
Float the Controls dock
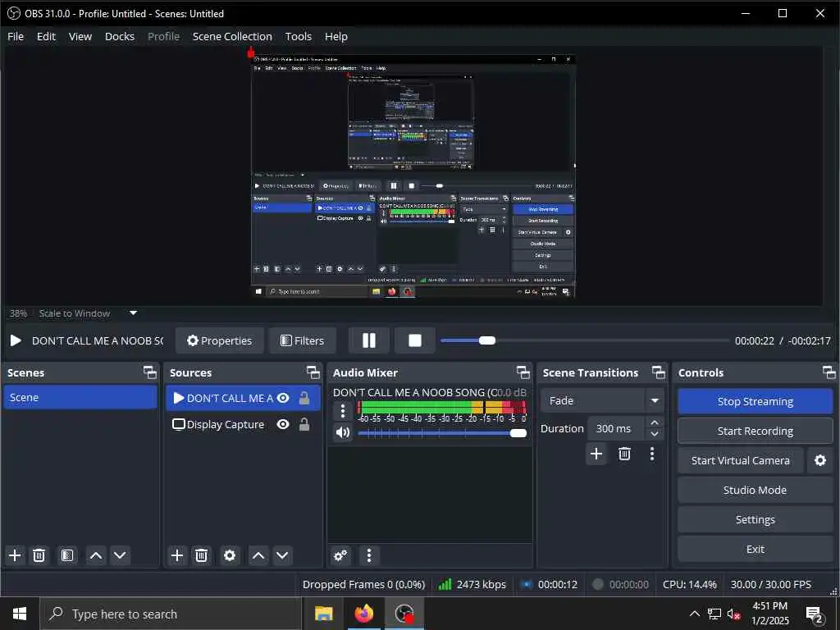(829, 372)
